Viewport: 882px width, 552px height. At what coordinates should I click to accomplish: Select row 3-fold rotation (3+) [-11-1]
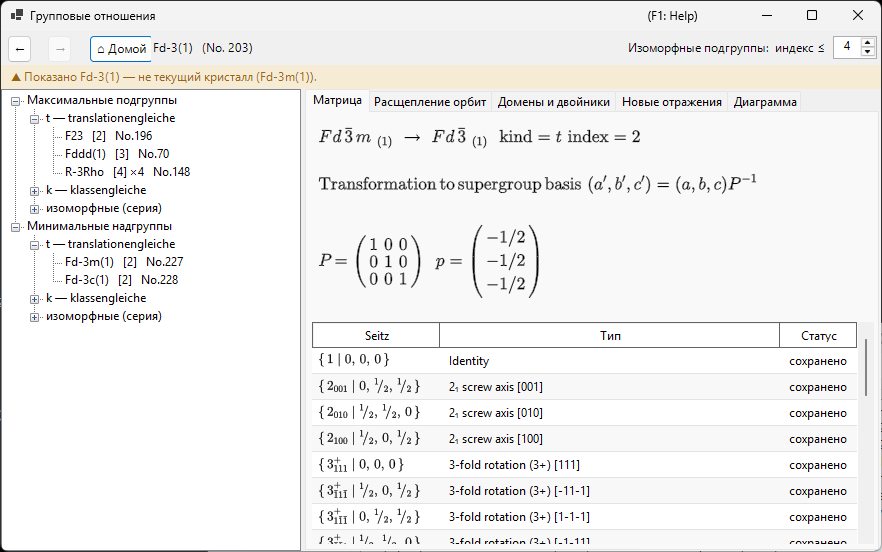(x=584, y=491)
